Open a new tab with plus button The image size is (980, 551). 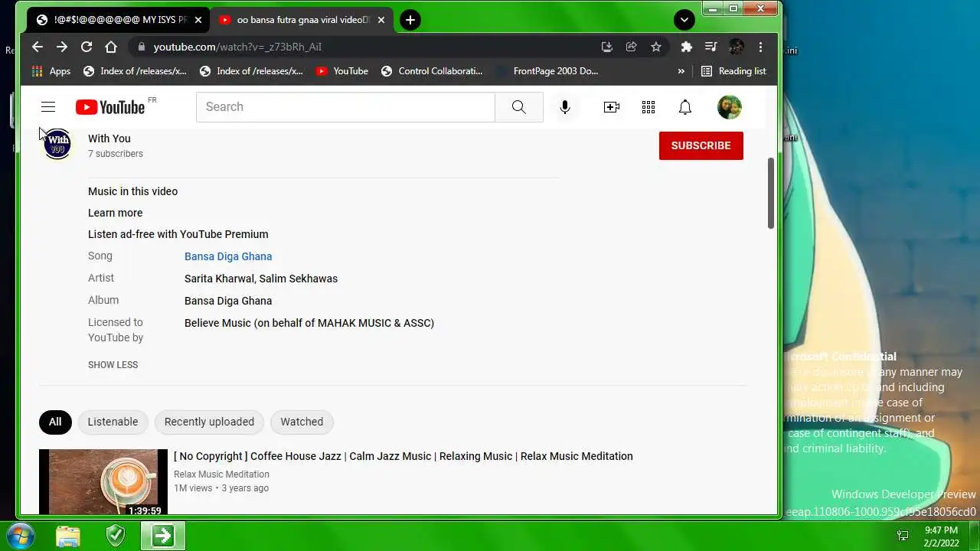coord(410,20)
